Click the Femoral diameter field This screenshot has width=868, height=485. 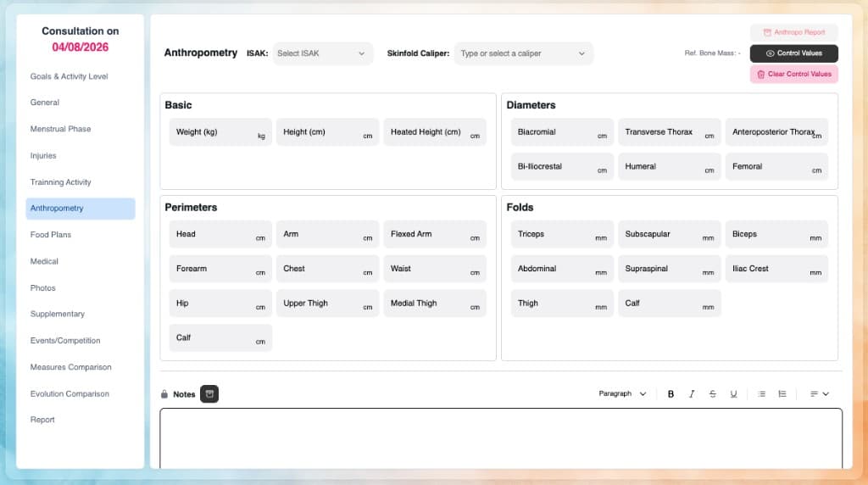pyautogui.click(x=777, y=167)
